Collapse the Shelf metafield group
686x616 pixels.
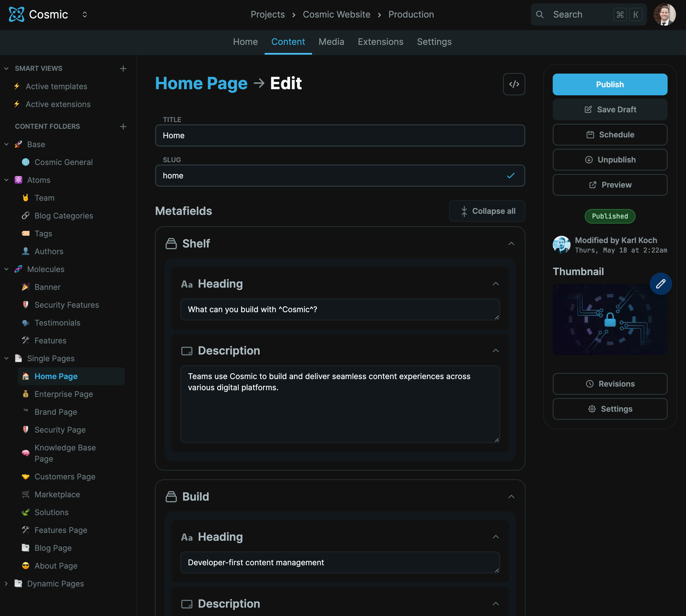[x=511, y=243]
